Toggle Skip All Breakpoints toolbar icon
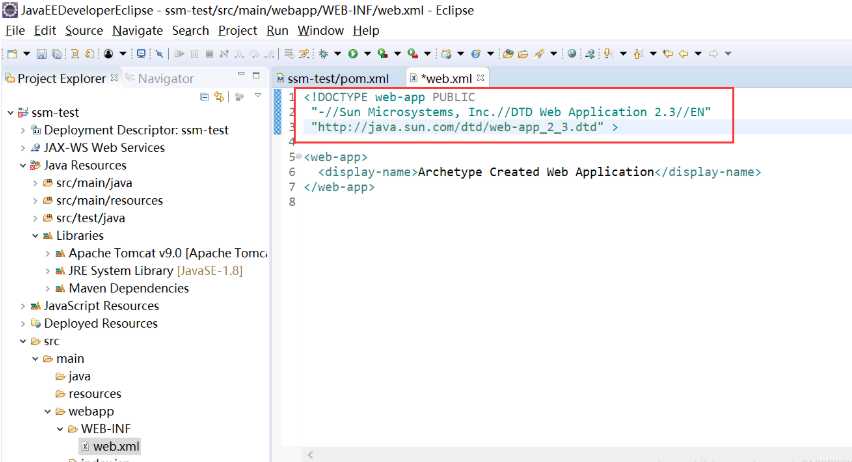852x462 pixels. click(159, 53)
